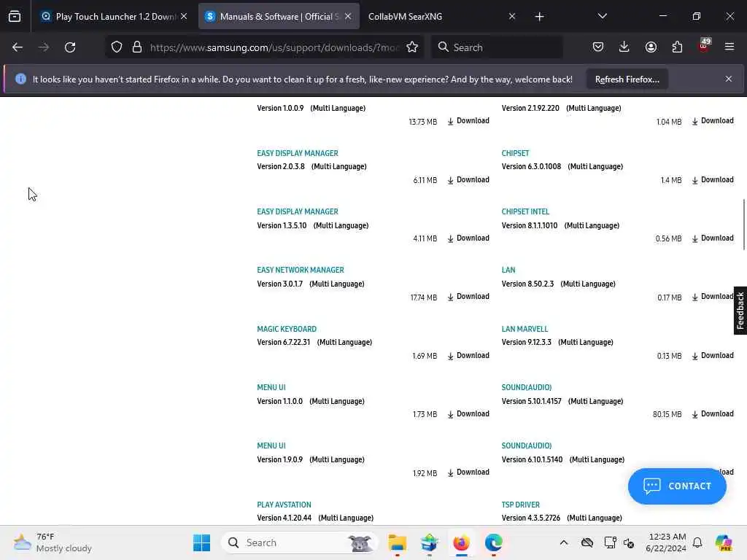Open File Explorer from taskbar

[397, 542]
